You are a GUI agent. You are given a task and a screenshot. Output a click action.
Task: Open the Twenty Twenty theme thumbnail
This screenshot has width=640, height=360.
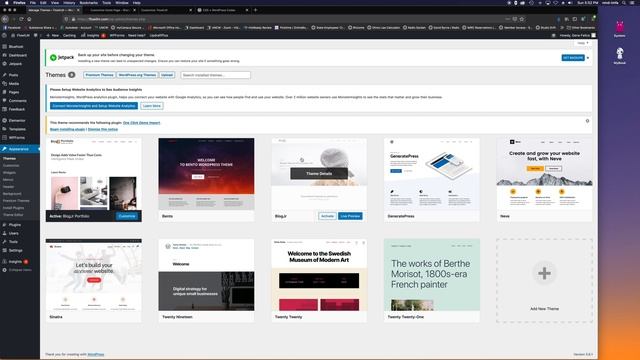[x=319, y=275]
